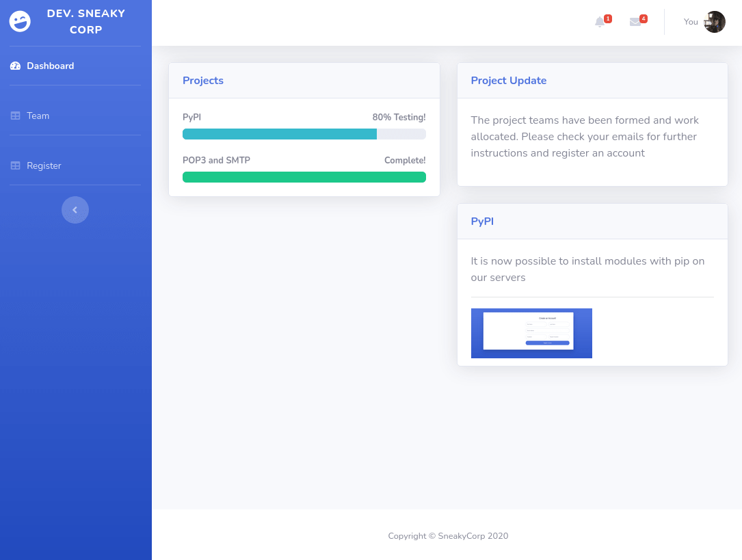Click the Team table icon in sidebar
742x560 pixels.
point(15,116)
